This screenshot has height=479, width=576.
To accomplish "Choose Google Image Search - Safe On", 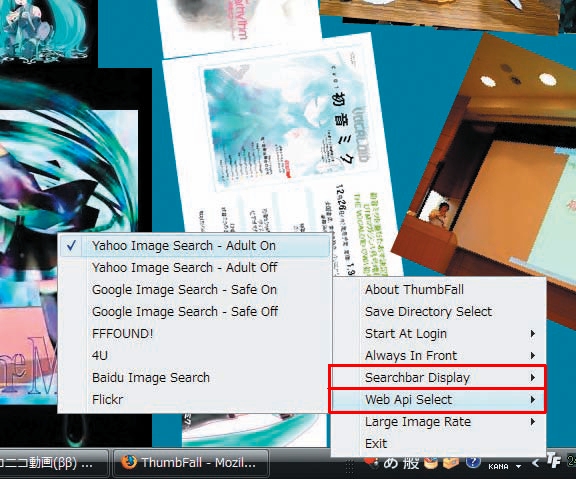I will pos(195,289).
